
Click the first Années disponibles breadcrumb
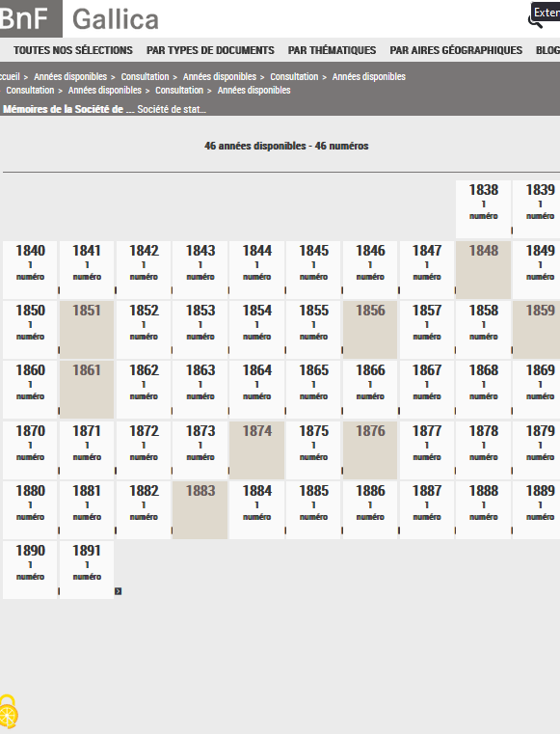coord(70,77)
